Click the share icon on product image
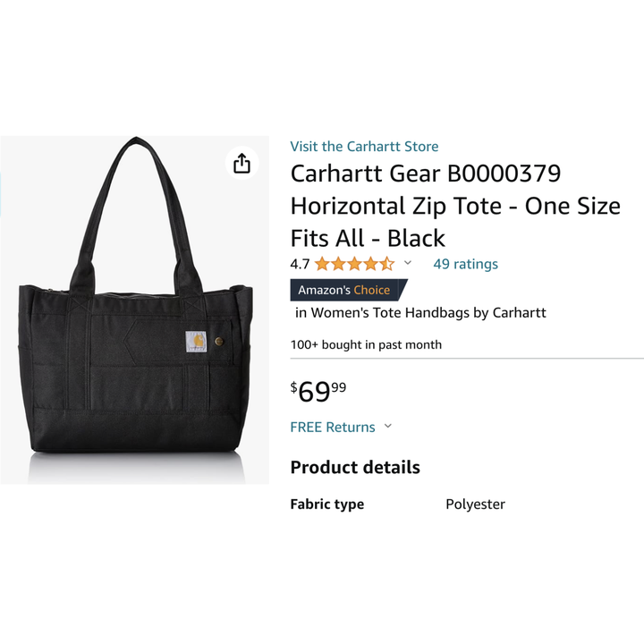Viewport: 644px width, 644px height. click(x=241, y=163)
